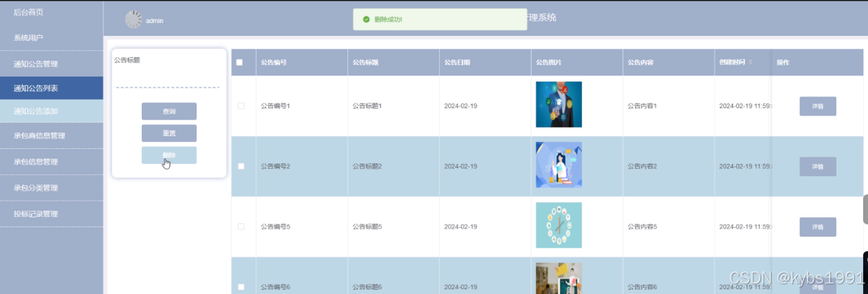Screen dimensions: 868x294
Task: Click the admin user avatar
Action: tap(134, 19)
